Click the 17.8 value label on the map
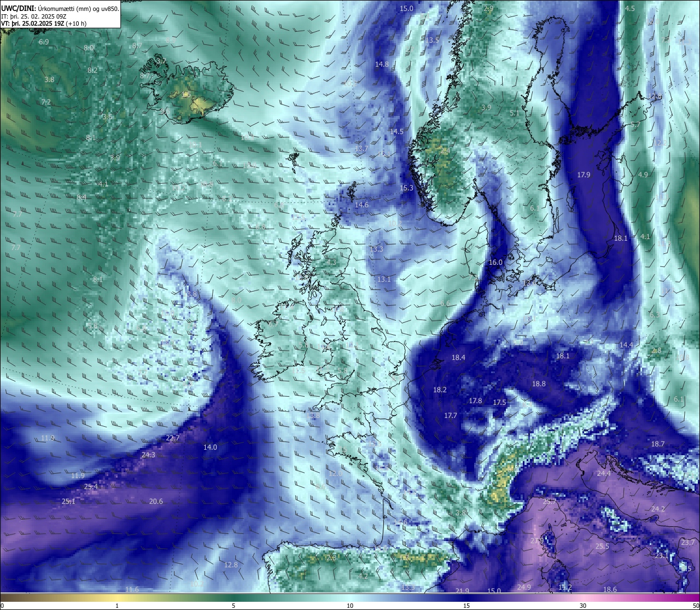 click(475, 401)
